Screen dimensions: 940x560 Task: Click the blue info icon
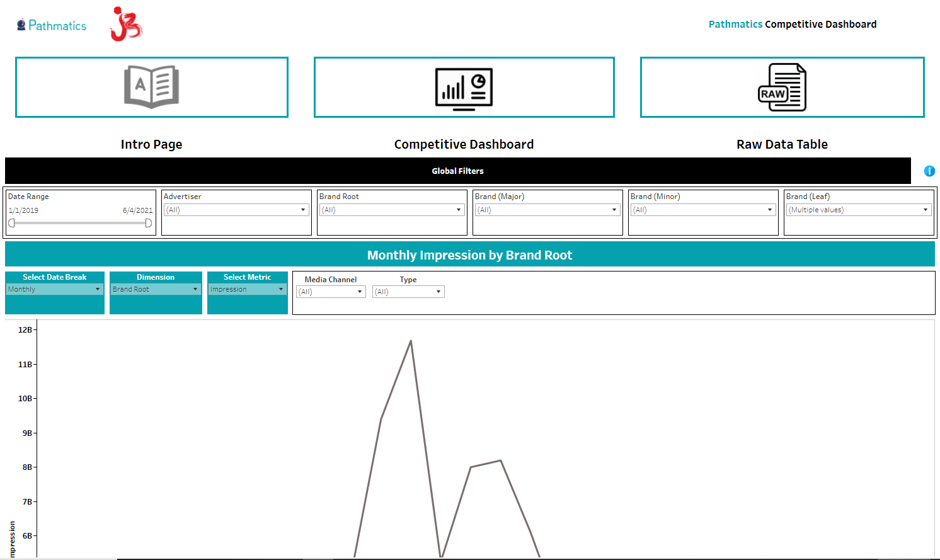929,171
